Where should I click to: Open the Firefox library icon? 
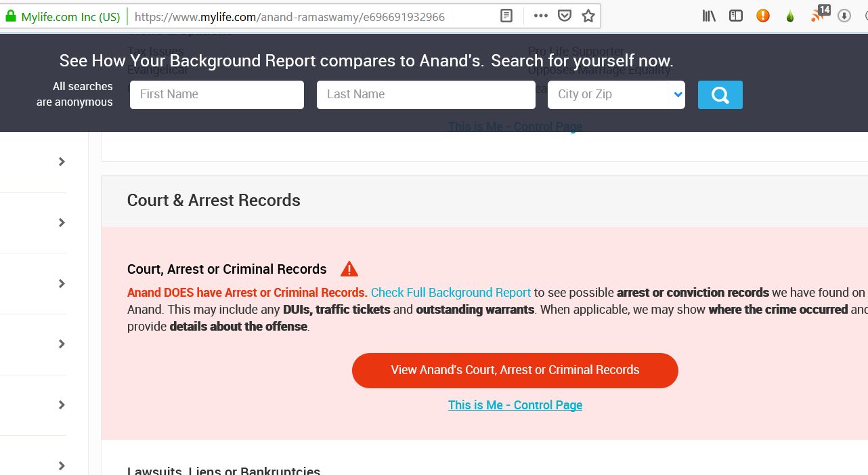[709, 16]
